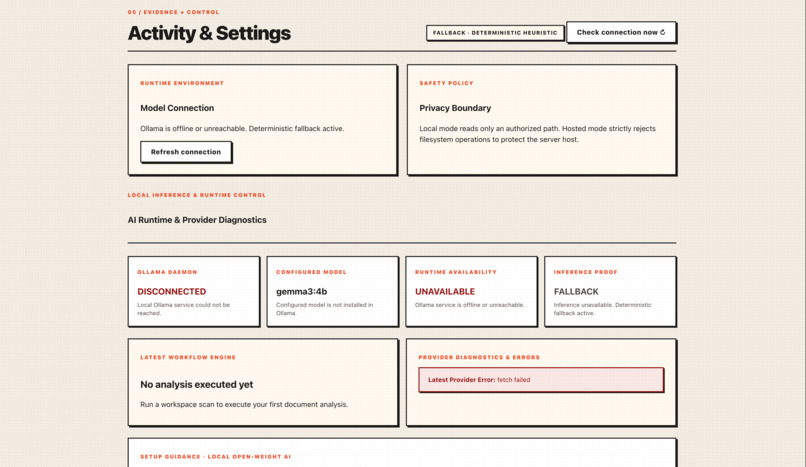Screen dimensions: 806x467
Task: Click the Runtime Environment label
Action: (x=182, y=83)
